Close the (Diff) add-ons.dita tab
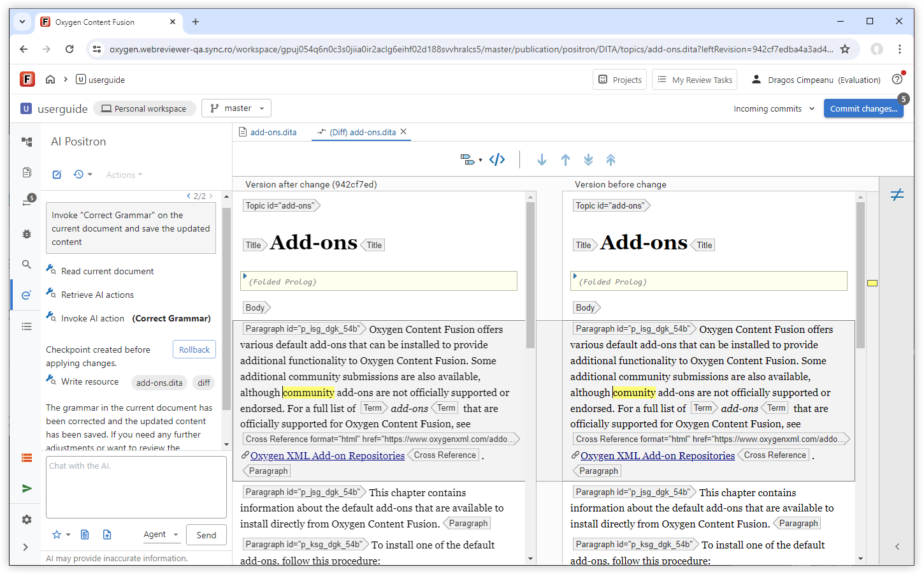The width and height of the screenshot is (924, 574). pos(403,132)
